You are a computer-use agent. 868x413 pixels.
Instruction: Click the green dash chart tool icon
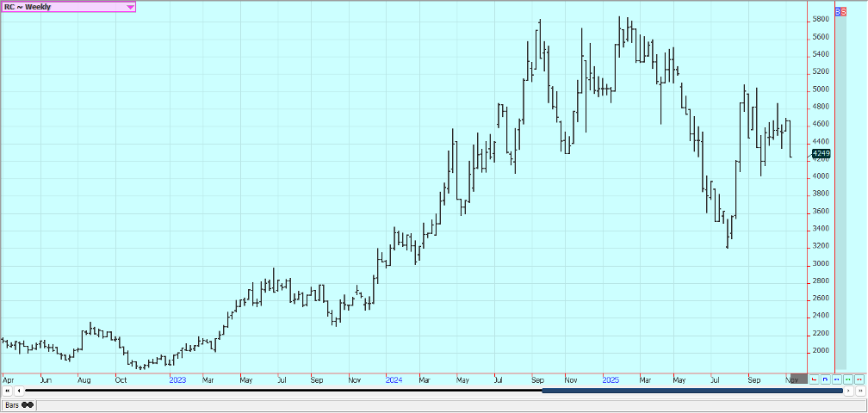847,379
